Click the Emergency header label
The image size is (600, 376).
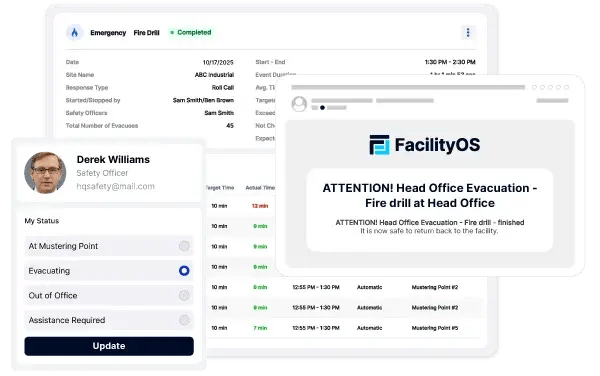point(108,33)
